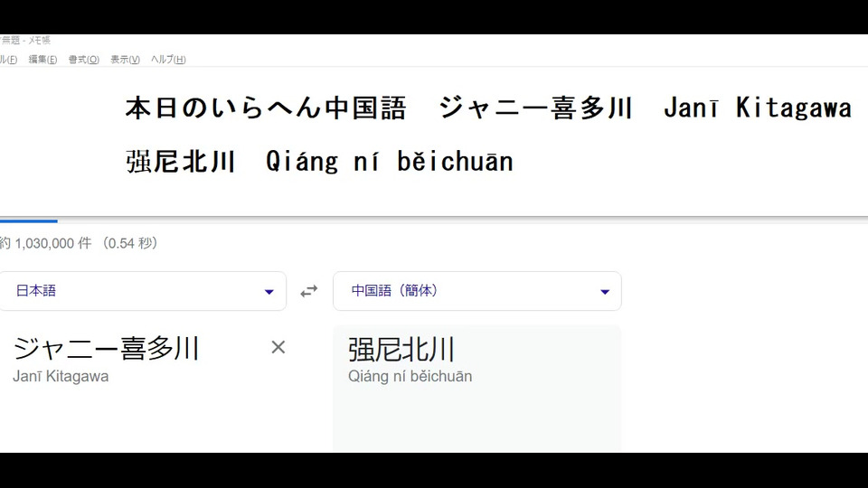Open the partially visible ファイル(F) menu
The height and width of the screenshot is (488, 868).
(x=7, y=60)
